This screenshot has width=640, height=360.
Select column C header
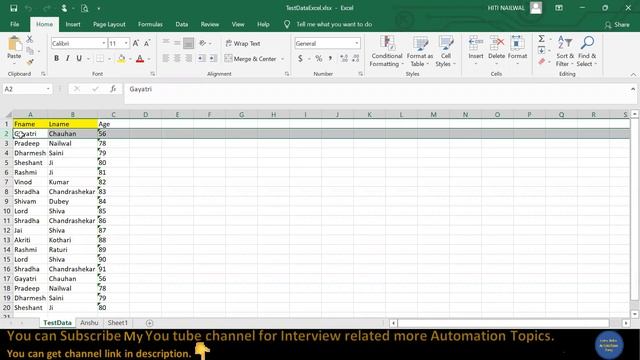point(113,115)
